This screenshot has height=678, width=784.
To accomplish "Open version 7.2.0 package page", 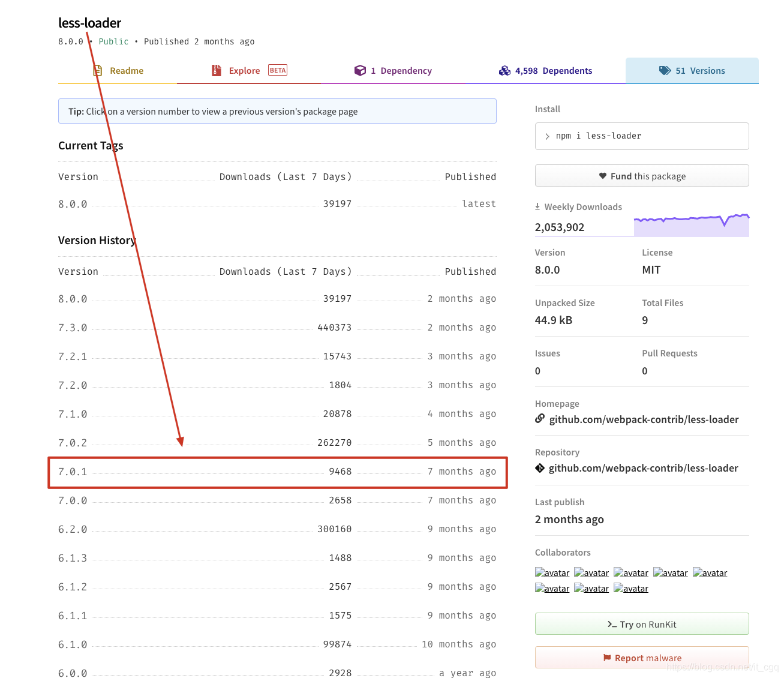I will (73, 385).
